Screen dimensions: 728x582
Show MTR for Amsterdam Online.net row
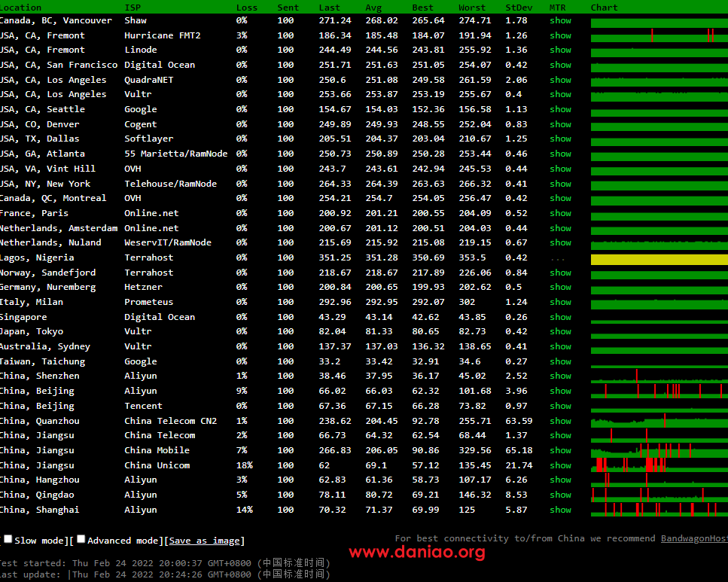pos(560,228)
